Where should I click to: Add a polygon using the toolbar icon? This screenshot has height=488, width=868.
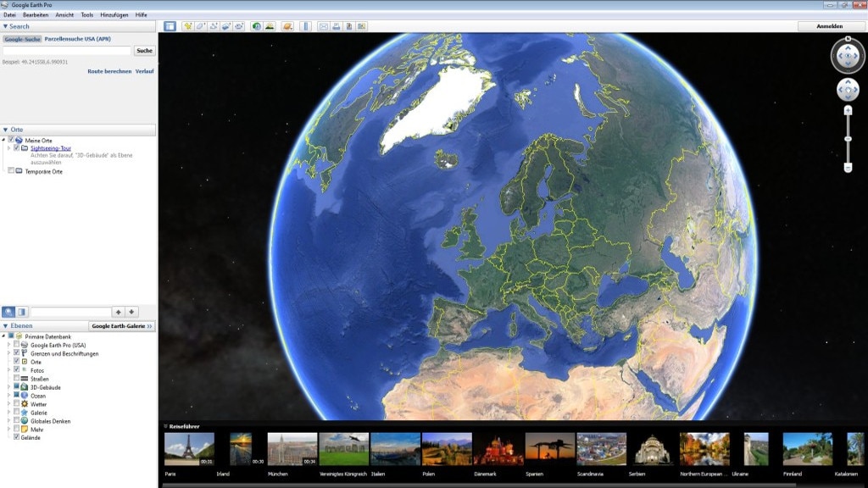(200, 26)
